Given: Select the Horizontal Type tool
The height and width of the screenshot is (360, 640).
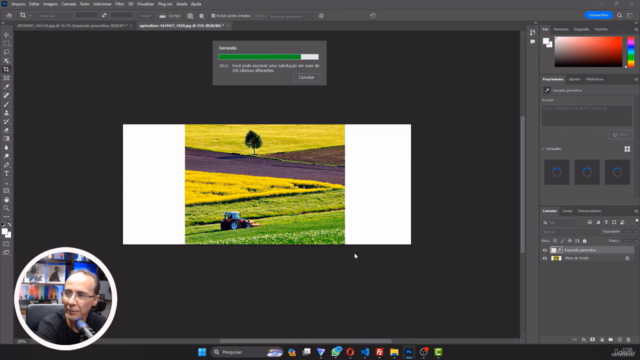Looking at the screenshot, I should pyautogui.click(x=6, y=173).
